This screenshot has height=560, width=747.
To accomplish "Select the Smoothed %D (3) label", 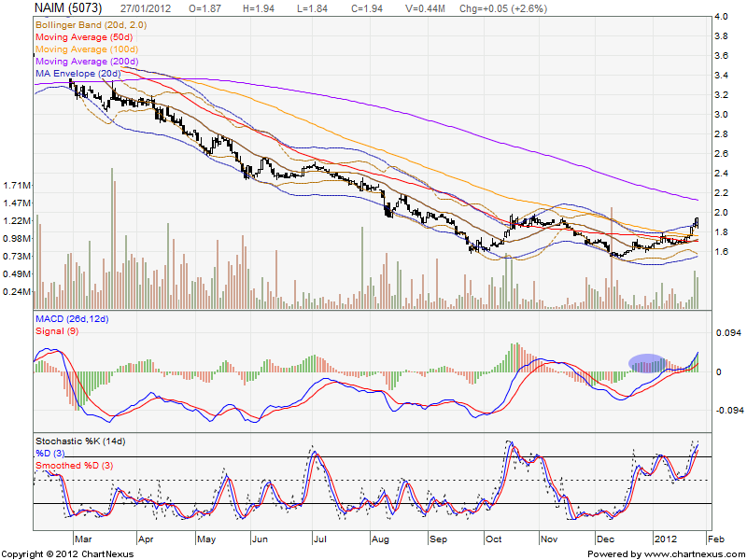I will [73, 463].
